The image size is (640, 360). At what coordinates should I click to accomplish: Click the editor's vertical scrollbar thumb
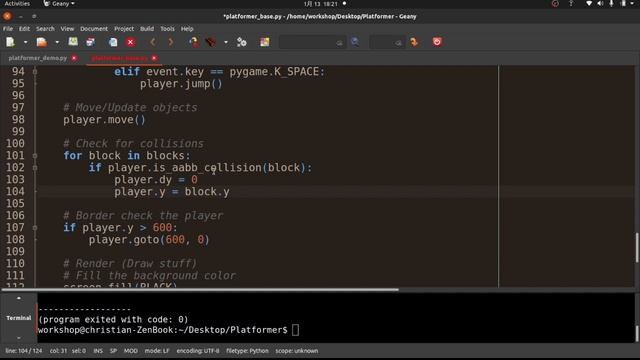click(x=637, y=248)
